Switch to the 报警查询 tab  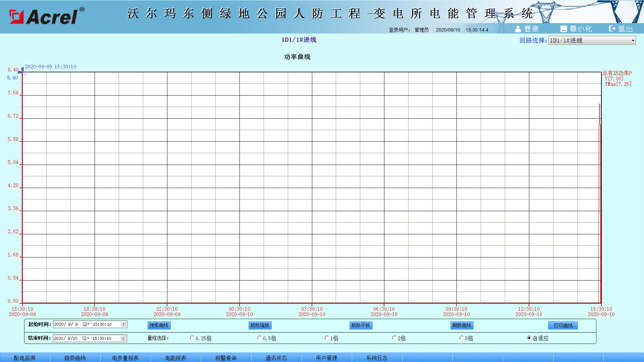226,358
